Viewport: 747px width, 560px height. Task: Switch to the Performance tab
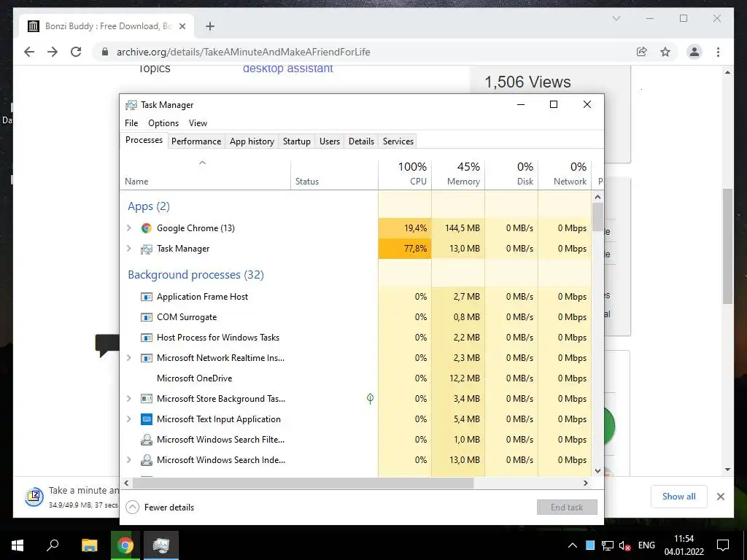196,141
